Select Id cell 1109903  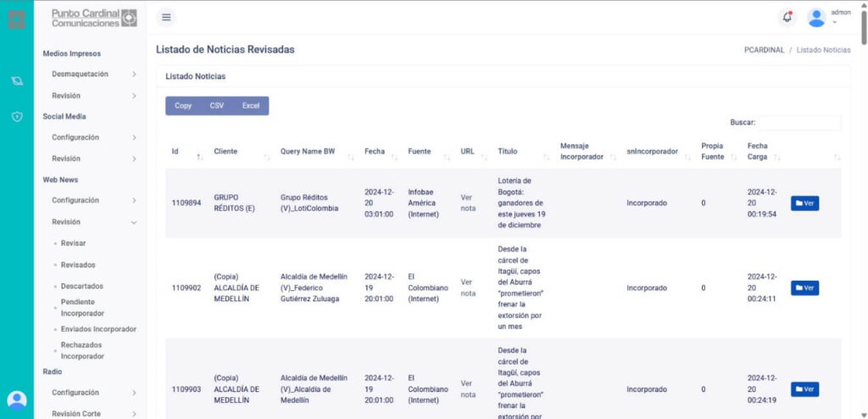(x=186, y=389)
